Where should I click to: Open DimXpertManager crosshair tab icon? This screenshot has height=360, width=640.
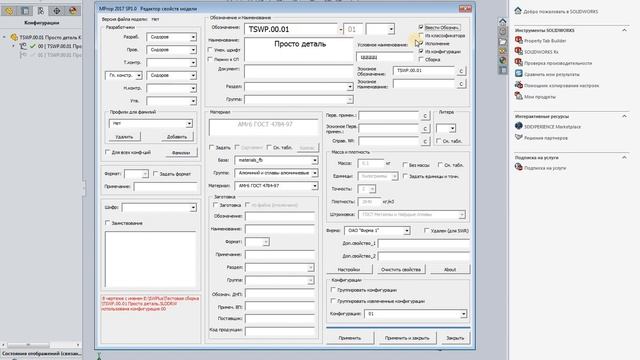[x=56, y=11]
